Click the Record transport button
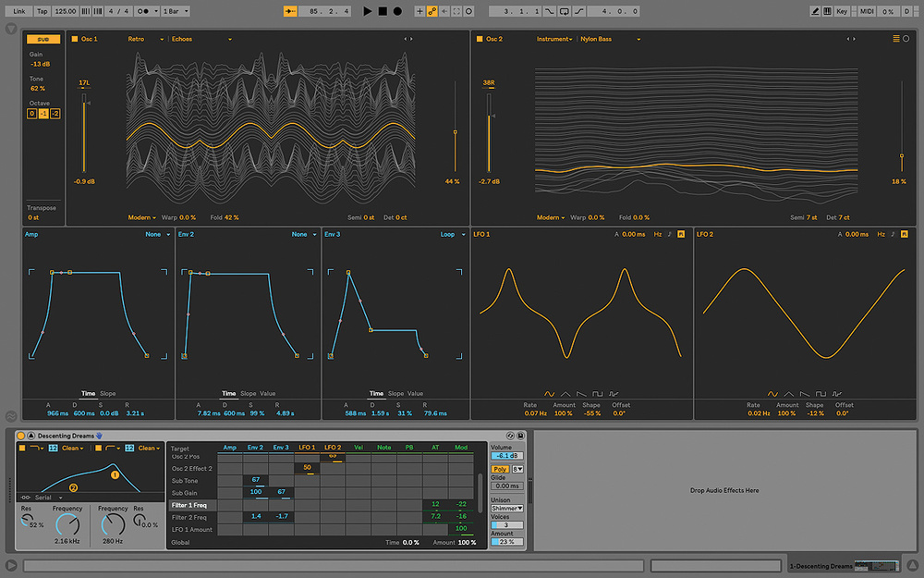Viewport: 924px width, 578px height. (x=397, y=11)
